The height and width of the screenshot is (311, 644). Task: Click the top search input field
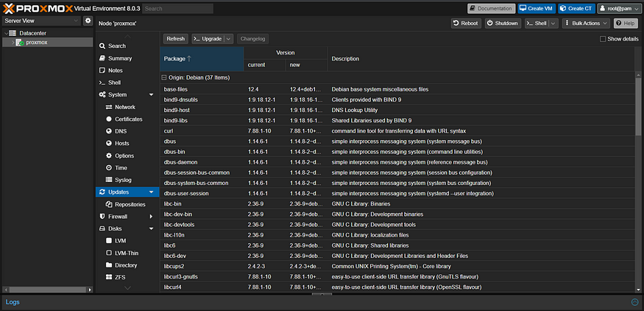coord(178,9)
